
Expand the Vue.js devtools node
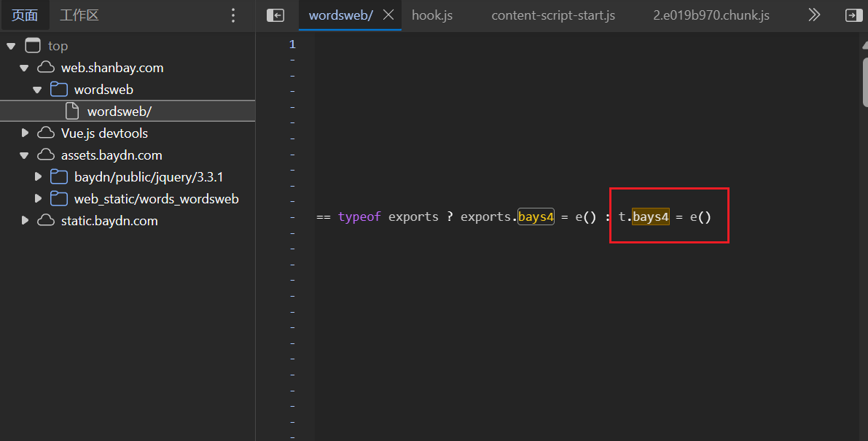click(24, 133)
